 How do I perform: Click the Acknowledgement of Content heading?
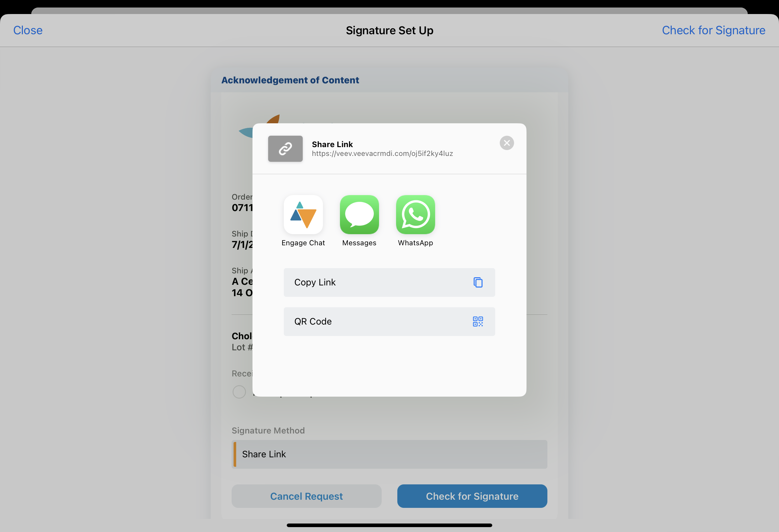[x=290, y=80]
